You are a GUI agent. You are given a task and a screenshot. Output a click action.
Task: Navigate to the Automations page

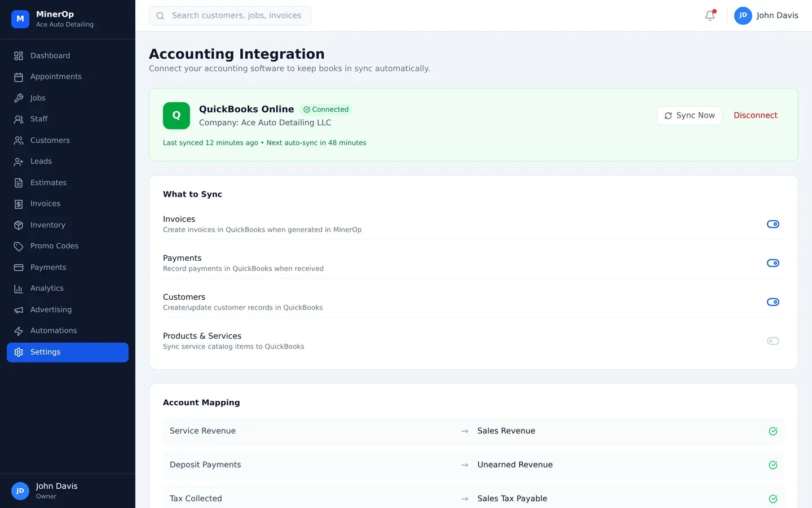(54, 331)
